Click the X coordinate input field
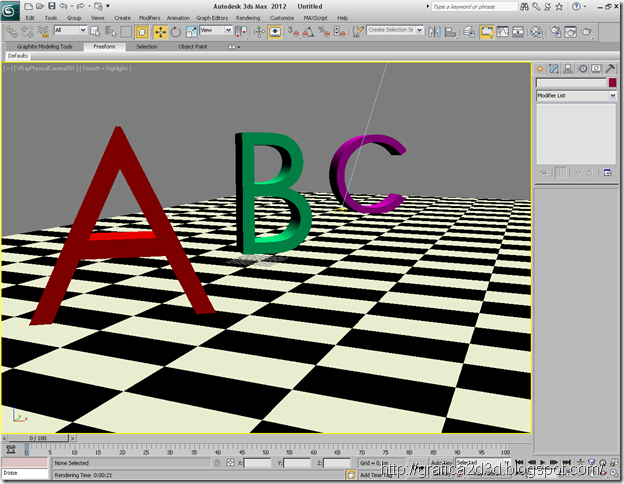This screenshot has width=624, height=484. (x=257, y=463)
